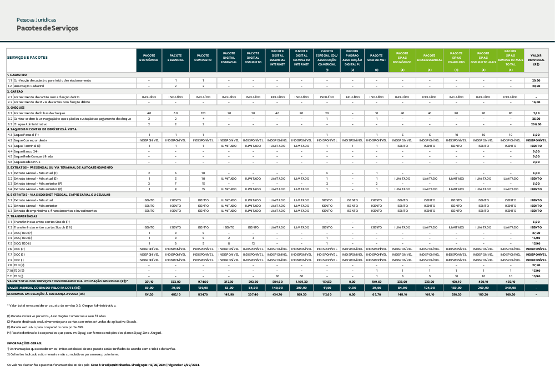This screenshot has height=392, width=555.
Task: Click Valor Mensal Cobrado Pelo Pacote row label
Action: point(43,288)
